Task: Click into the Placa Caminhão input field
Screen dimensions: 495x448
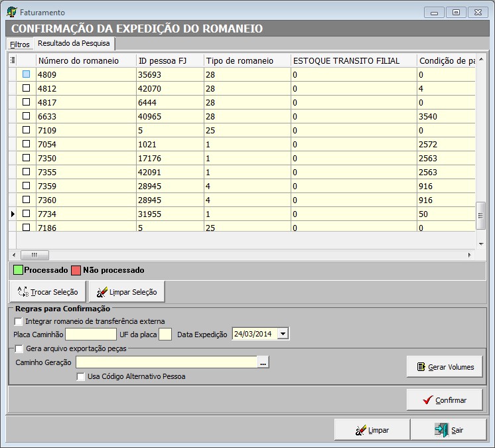Action: pos(91,335)
